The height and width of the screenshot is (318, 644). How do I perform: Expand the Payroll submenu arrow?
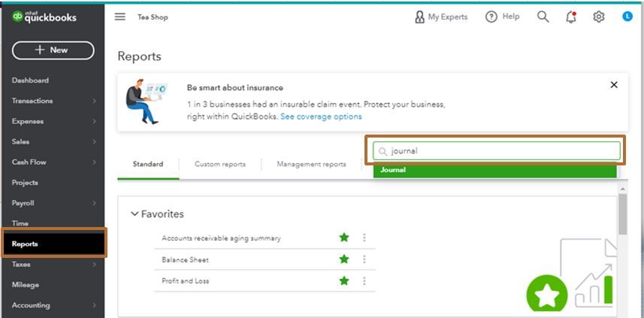pyautogui.click(x=94, y=203)
